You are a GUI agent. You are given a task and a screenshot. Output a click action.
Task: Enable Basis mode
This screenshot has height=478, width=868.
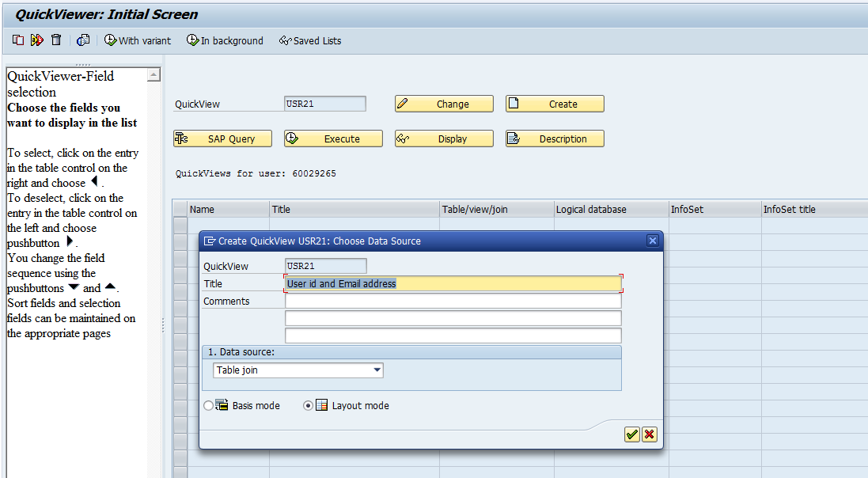click(x=208, y=405)
